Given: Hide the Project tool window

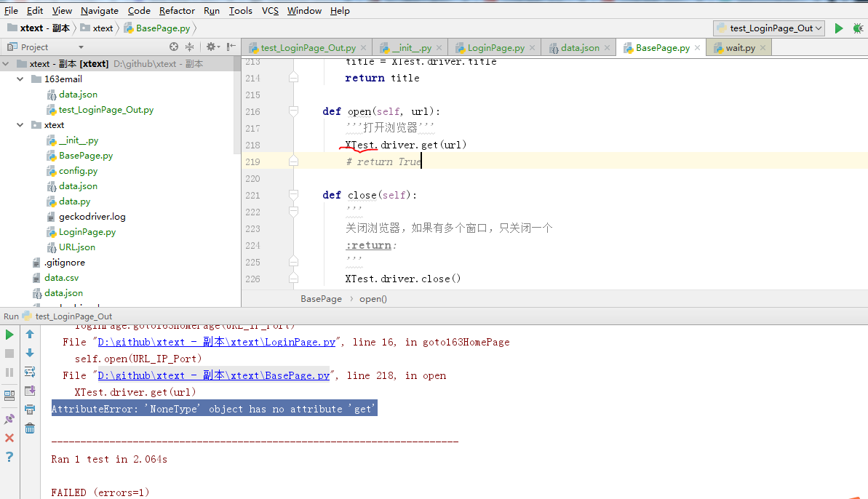Looking at the screenshot, I should (231, 47).
